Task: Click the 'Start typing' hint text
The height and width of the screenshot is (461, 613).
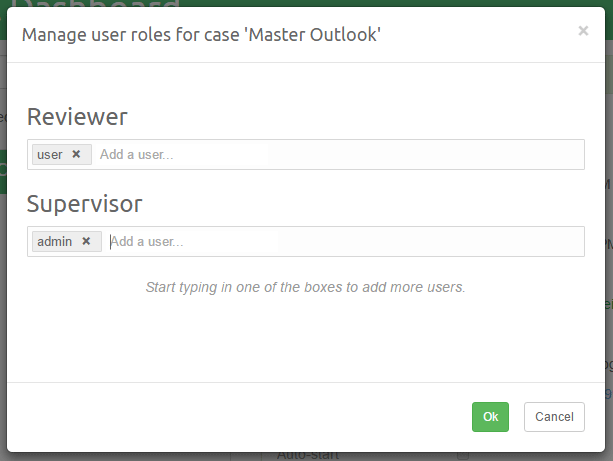Action: coord(306,287)
